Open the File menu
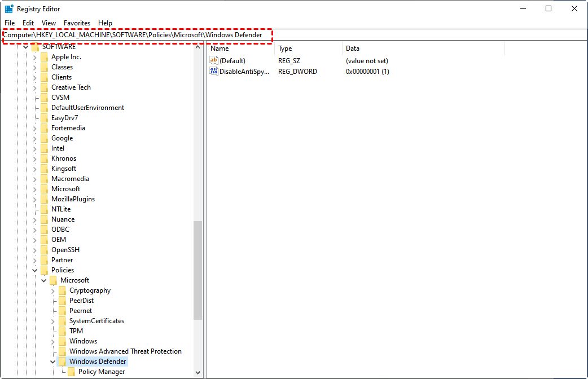The image size is (588, 379). pyautogui.click(x=10, y=23)
